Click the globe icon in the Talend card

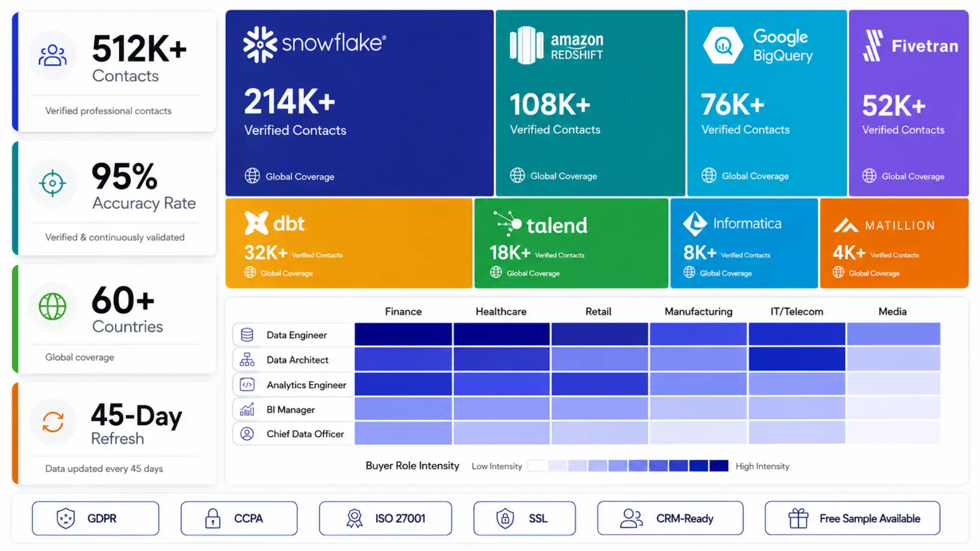pos(496,272)
